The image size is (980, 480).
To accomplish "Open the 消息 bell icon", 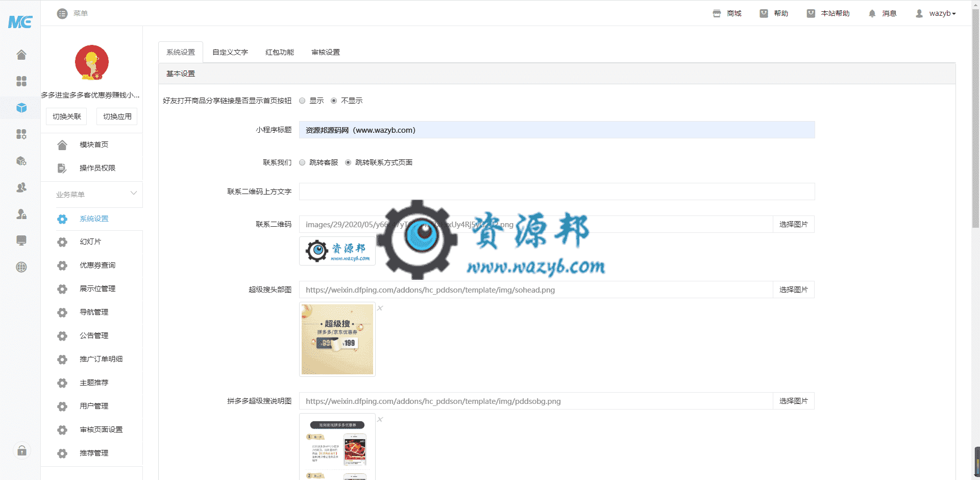I will tap(872, 14).
